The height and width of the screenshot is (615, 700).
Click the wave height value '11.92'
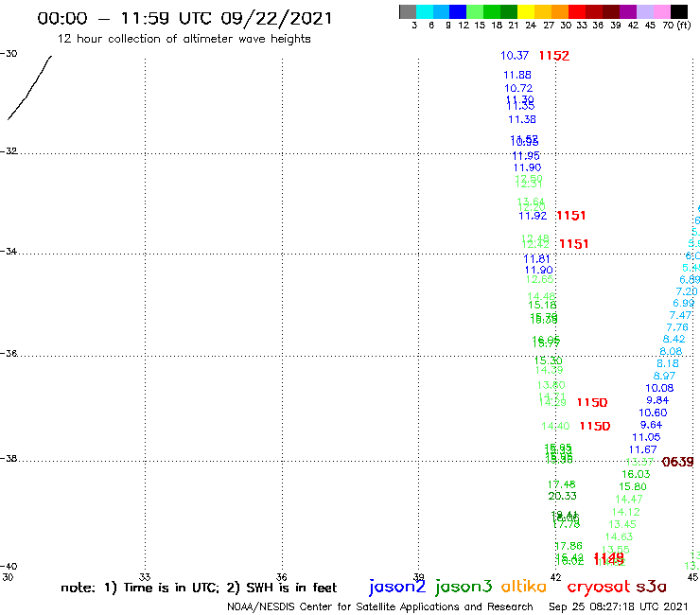[x=533, y=216]
